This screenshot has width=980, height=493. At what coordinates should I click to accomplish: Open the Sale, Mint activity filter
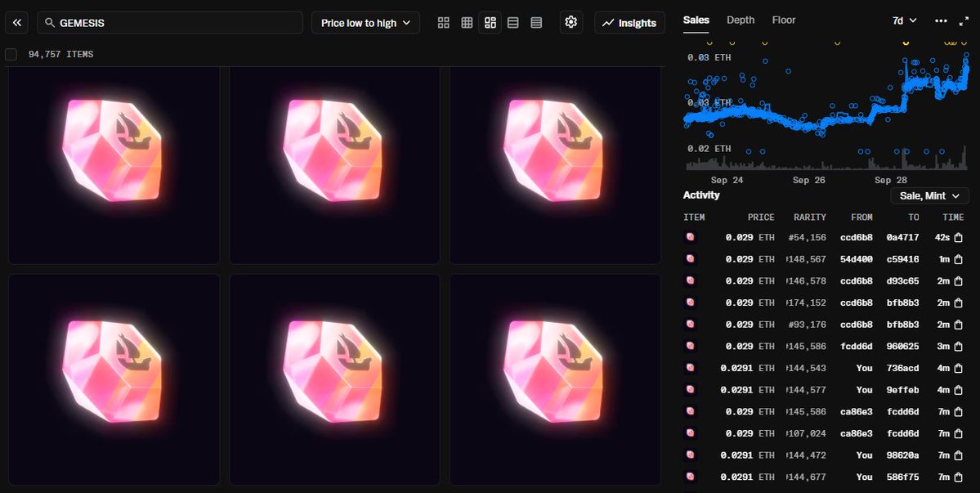click(x=929, y=196)
